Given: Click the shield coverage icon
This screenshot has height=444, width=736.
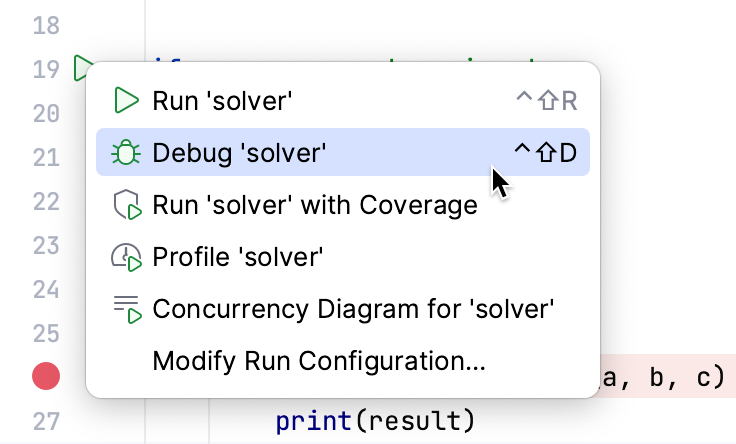Looking at the screenshot, I should click(126, 206).
